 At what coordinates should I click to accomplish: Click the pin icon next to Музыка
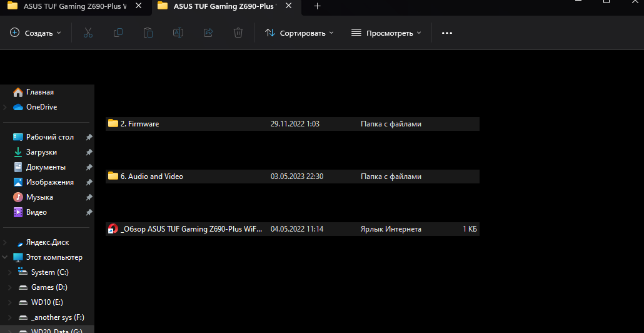pos(89,198)
